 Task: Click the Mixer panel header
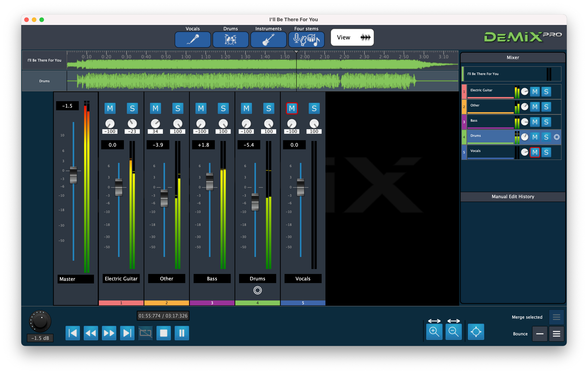(513, 57)
